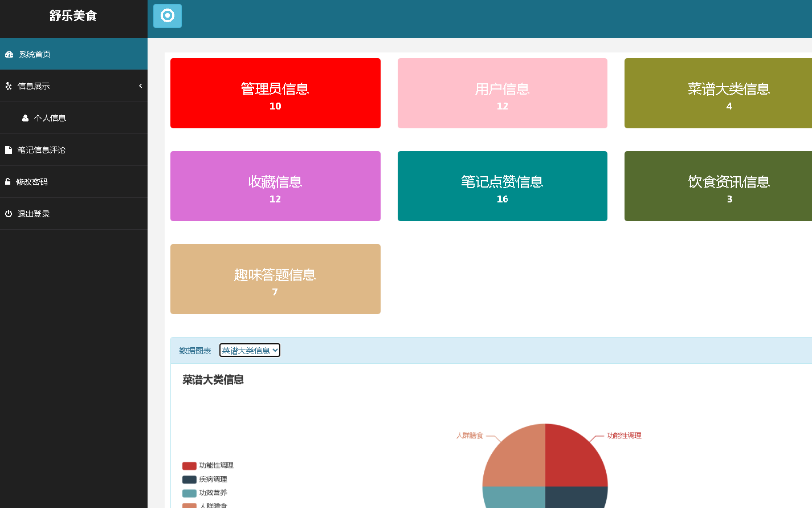Click the 舒乐美食 site title
This screenshot has width=812, height=508.
click(x=73, y=16)
